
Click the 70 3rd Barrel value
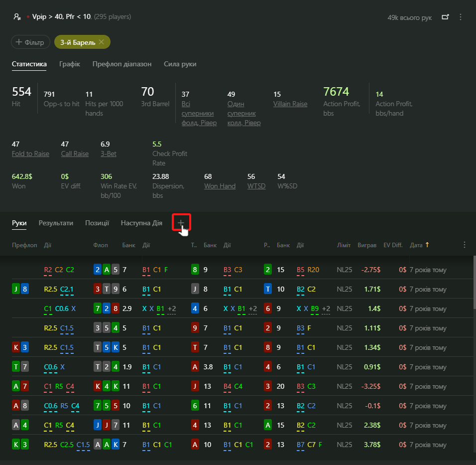(147, 92)
